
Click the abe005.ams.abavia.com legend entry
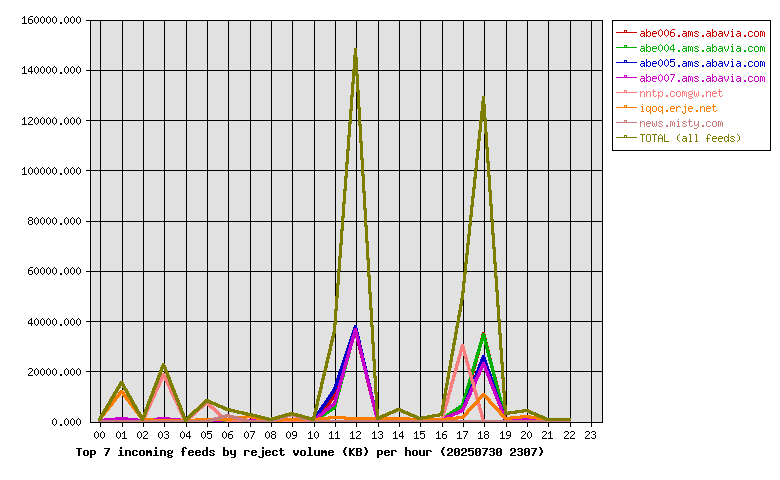(690, 63)
